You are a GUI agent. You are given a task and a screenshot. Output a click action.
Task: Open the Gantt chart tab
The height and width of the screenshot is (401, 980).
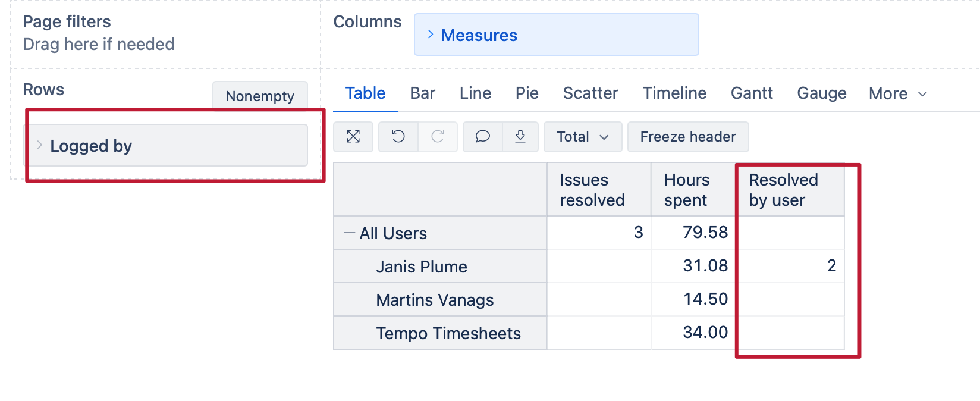[752, 93]
